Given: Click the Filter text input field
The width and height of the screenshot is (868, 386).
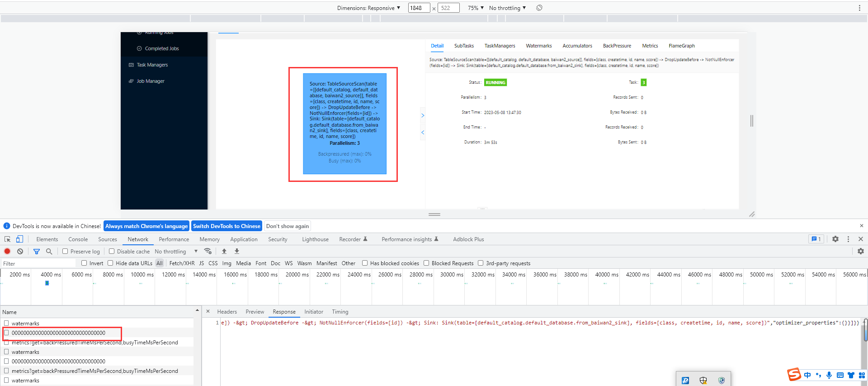Looking at the screenshot, I should tap(38, 263).
